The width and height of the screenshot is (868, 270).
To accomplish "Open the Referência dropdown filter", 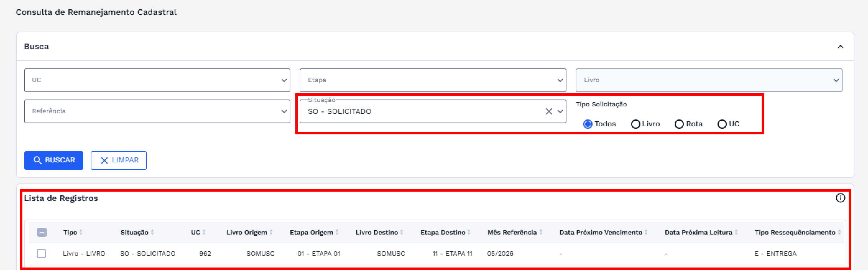I will point(157,111).
